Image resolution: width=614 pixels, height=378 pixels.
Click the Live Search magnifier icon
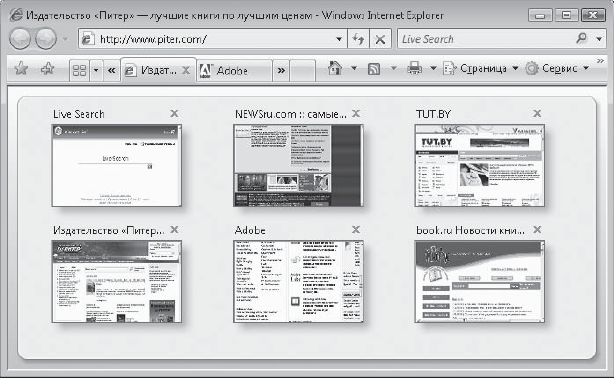tap(581, 38)
